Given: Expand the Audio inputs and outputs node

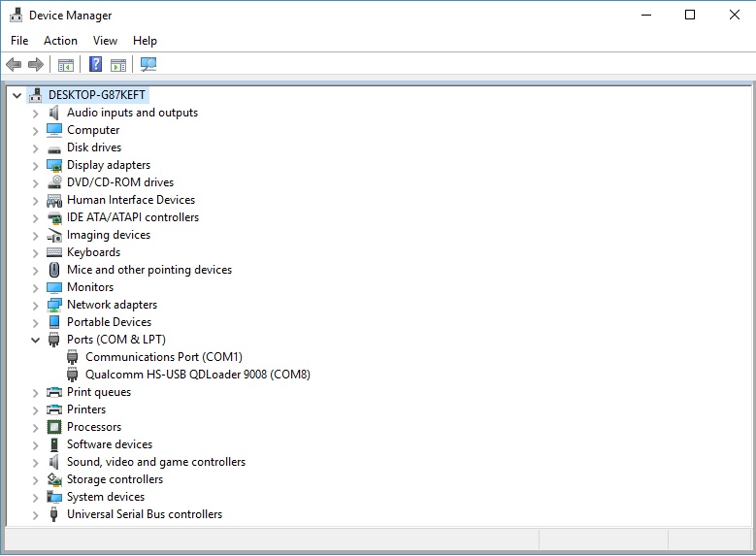Looking at the screenshot, I should pyautogui.click(x=35, y=113).
